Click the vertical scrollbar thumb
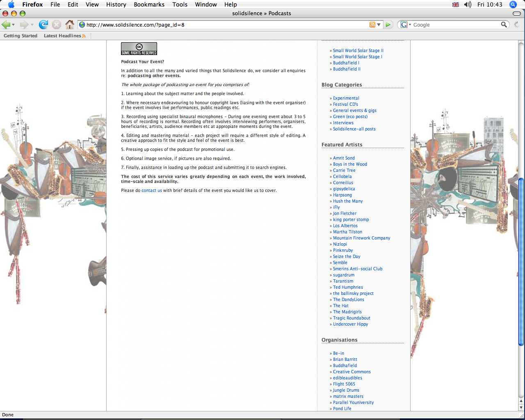This screenshot has width=525, height=420. 521,262
